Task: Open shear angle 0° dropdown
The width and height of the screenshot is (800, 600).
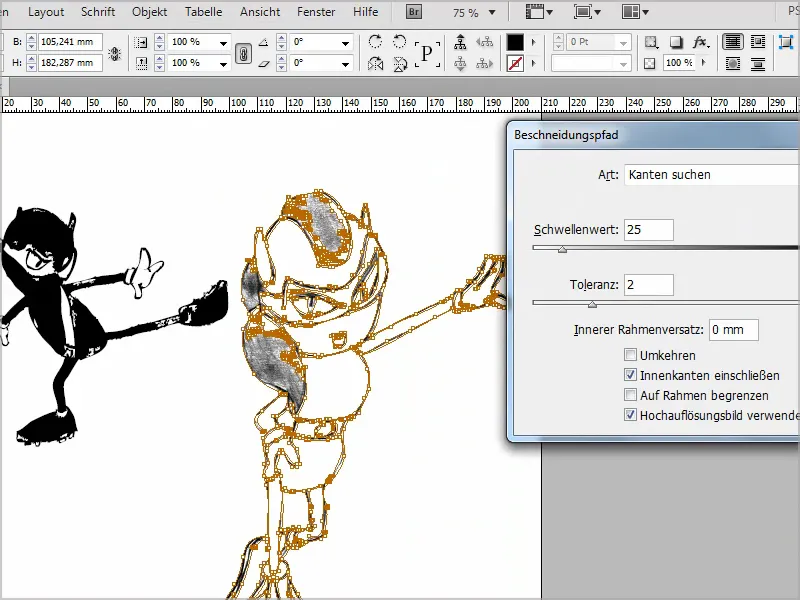Action: click(x=345, y=64)
